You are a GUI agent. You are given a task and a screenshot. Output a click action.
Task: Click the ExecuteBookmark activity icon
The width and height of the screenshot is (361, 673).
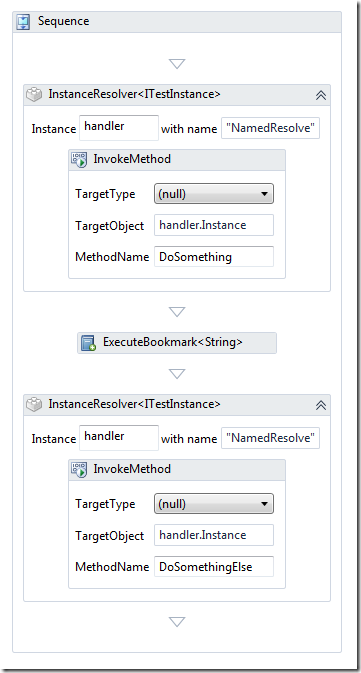(x=88, y=343)
